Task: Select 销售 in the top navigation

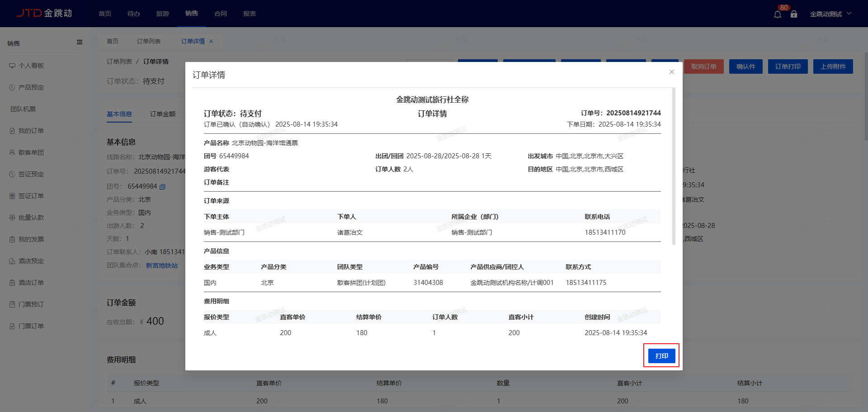Action: tap(191, 14)
